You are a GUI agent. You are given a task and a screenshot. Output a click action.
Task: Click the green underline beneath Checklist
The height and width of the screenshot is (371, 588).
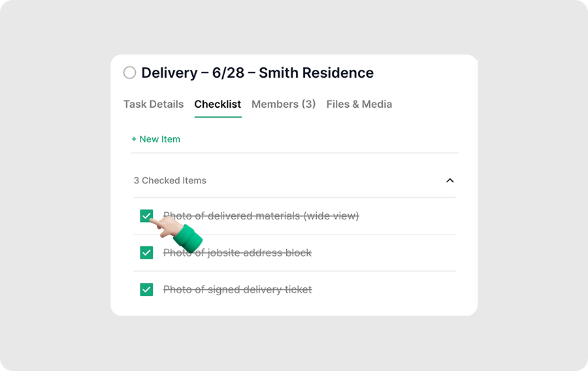click(x=218, y=117)
